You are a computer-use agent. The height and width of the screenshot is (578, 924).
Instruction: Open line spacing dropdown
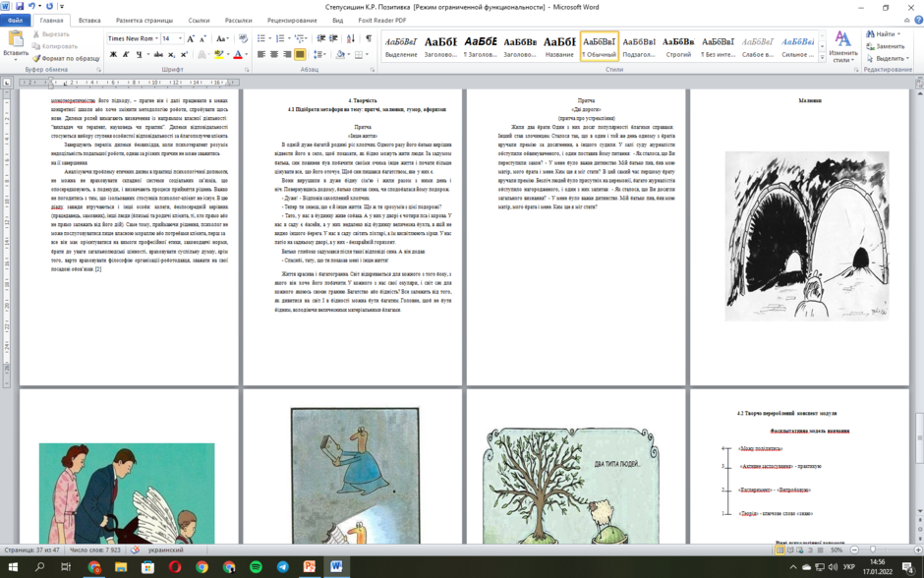pos(320,55)
